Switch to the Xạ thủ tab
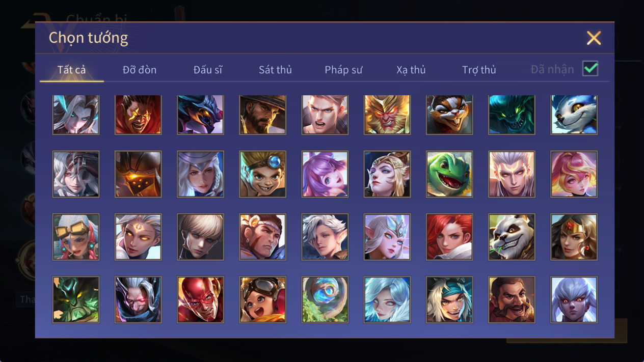The width and height of the screenshot is (644, 362). pos(411,70)
